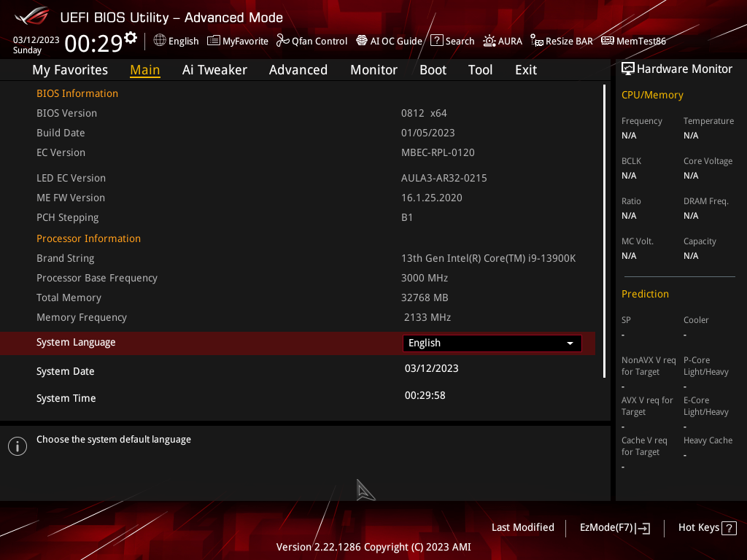This screenshot has height=560, width=747.
Task: Click the info icon in the help area
Action: click(x=18, y=446)
